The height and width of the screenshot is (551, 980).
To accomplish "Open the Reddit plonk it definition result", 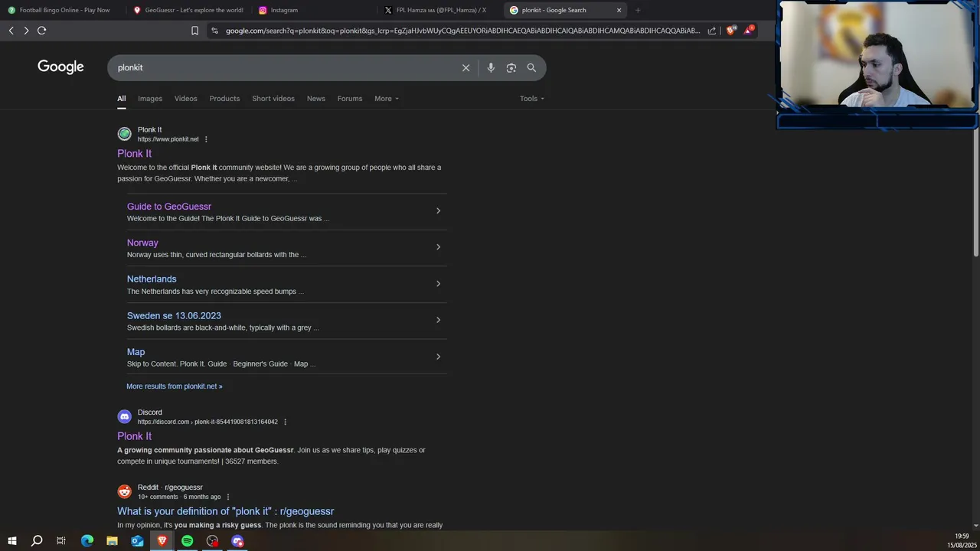I will coord(226,511).
